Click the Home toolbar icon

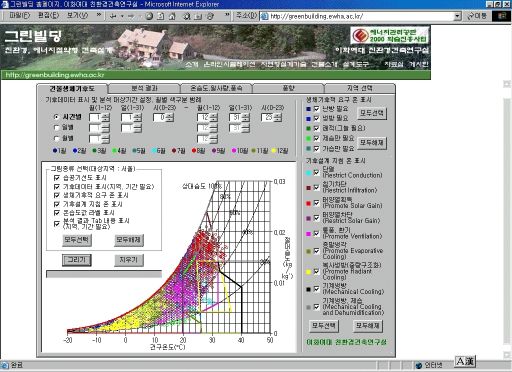[x=172, y=16]
